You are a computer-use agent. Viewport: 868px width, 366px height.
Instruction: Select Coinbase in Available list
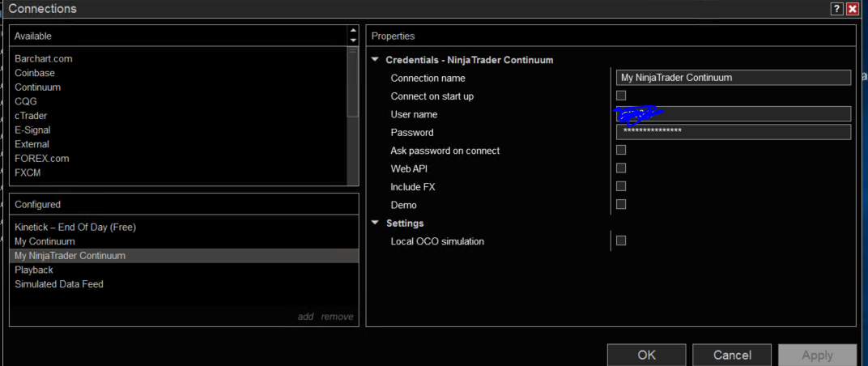35,73
